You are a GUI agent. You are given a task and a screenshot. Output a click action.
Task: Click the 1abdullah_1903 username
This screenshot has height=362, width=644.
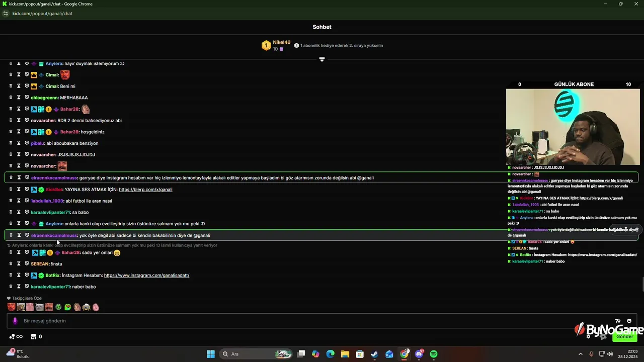tap(47, 201)
